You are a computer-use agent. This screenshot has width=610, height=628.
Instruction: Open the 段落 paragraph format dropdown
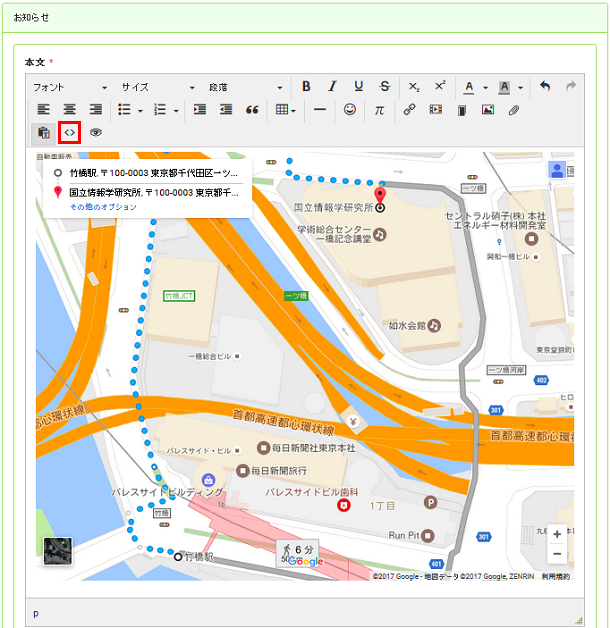coord(245,87)
